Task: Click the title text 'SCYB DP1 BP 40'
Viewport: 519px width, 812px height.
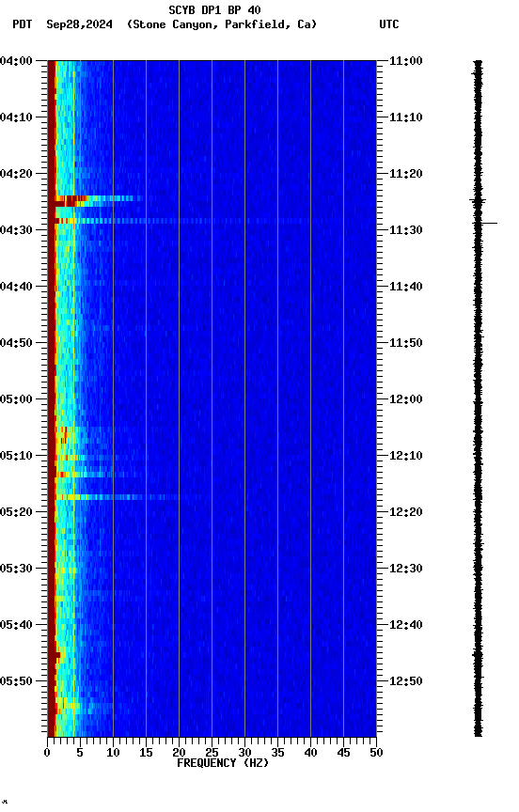Action: 214,9
